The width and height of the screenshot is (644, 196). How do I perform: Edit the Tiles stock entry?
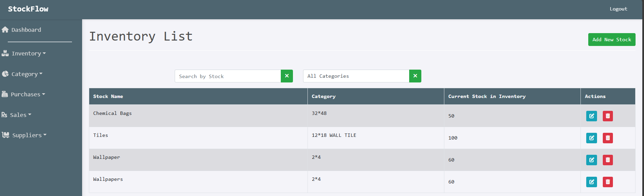(x=591, y=138)
